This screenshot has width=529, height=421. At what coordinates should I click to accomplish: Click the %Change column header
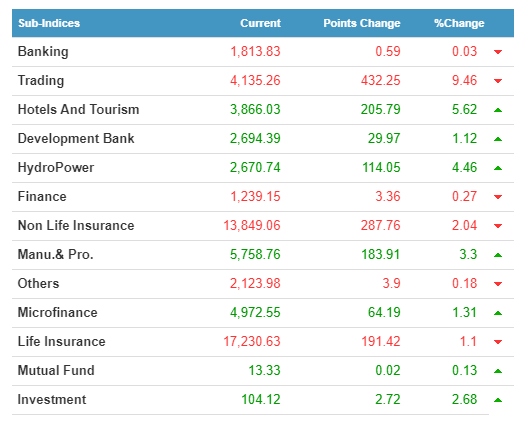pyautogui.click(x=459, y=23)
